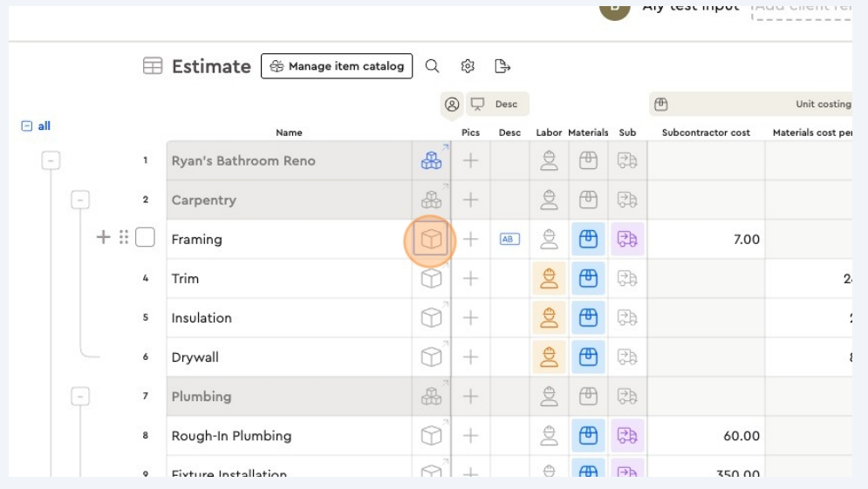Click the export estimate icon

coord(502,66)
